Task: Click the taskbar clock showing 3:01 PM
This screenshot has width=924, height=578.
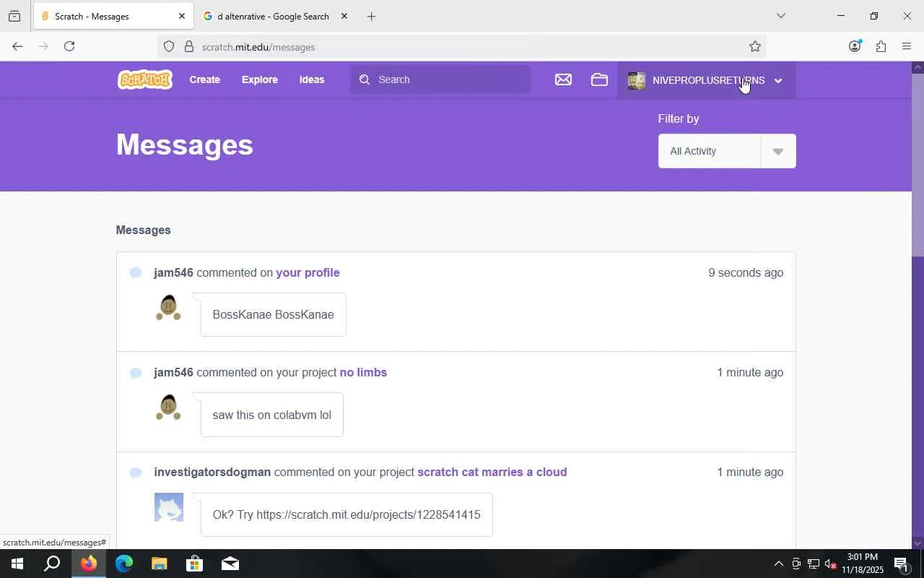Action: pos(862,564)
